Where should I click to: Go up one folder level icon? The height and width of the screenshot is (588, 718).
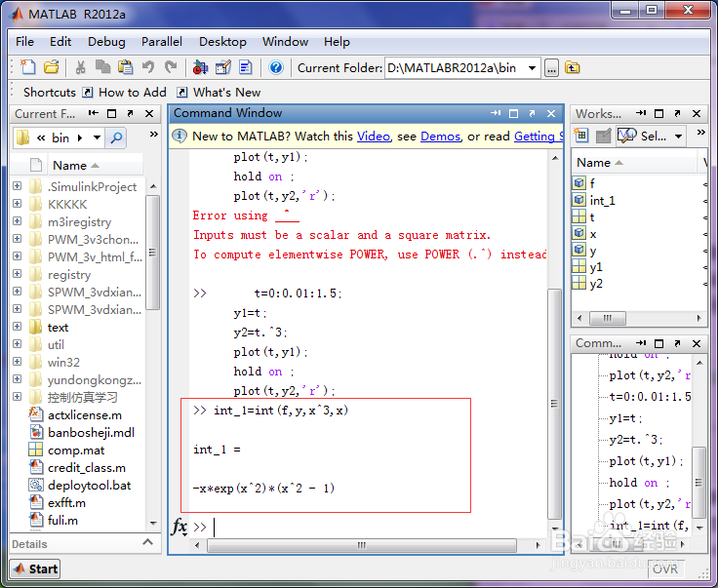(572, 68)
